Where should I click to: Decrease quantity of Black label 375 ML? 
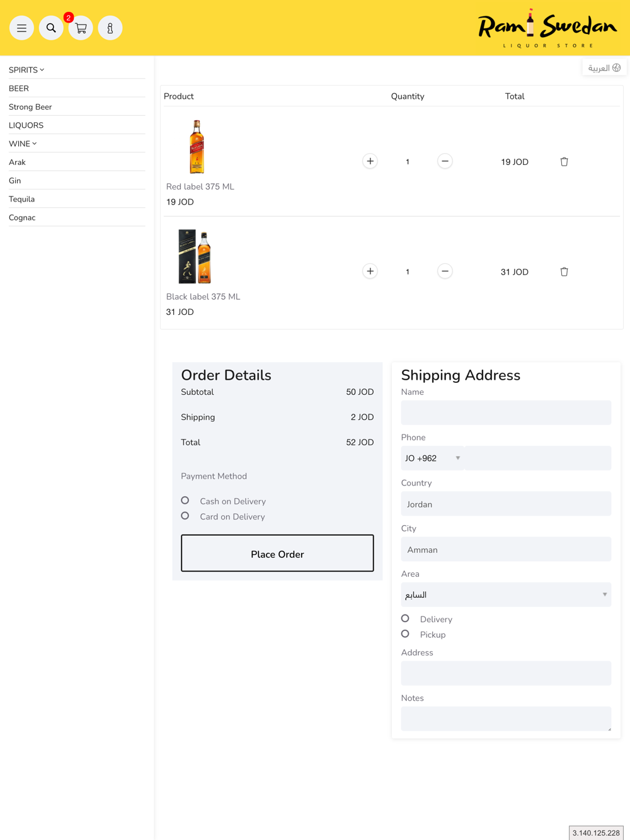click(445, 271)
